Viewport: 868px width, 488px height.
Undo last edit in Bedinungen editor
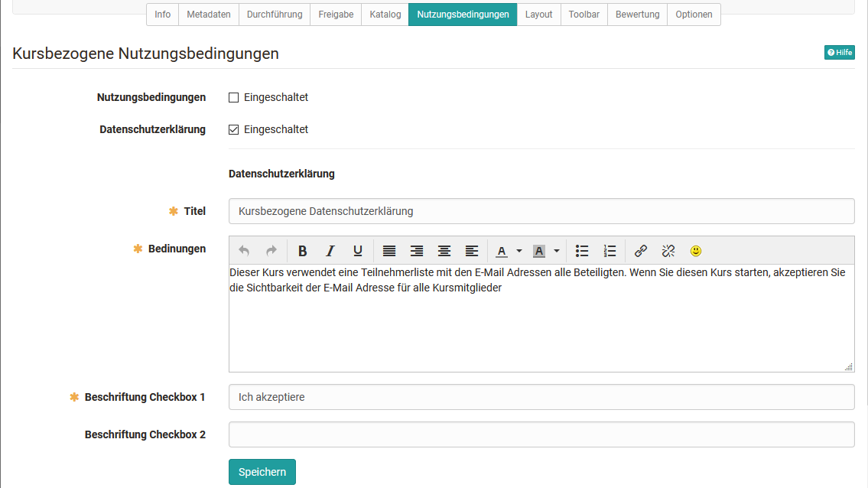[243, 251]
